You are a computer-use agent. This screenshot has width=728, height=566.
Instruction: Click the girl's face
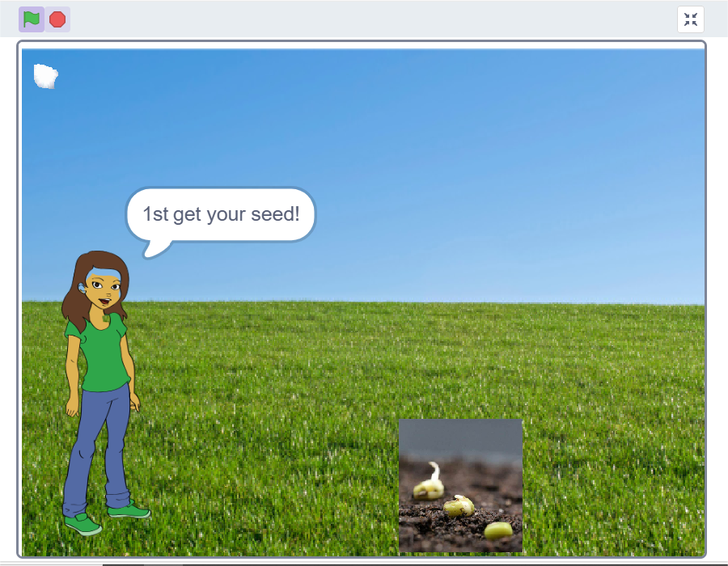[x=104, y=291]
